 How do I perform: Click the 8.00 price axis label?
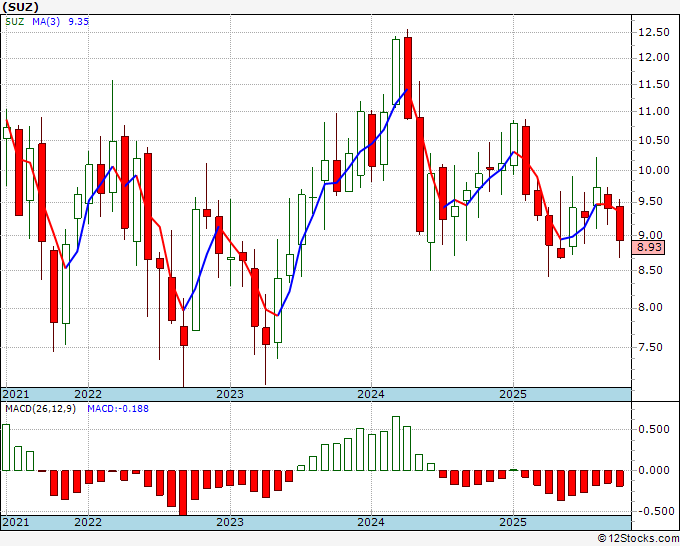(x=651, y=307)
